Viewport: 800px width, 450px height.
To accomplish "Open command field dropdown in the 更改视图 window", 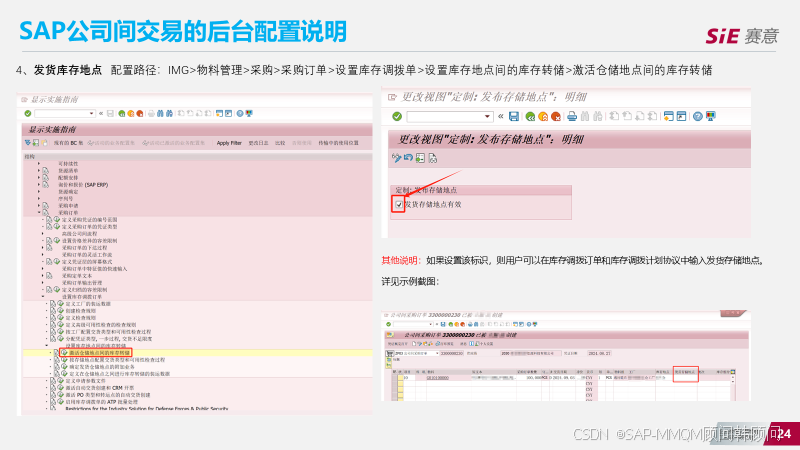I will (487, 117).
